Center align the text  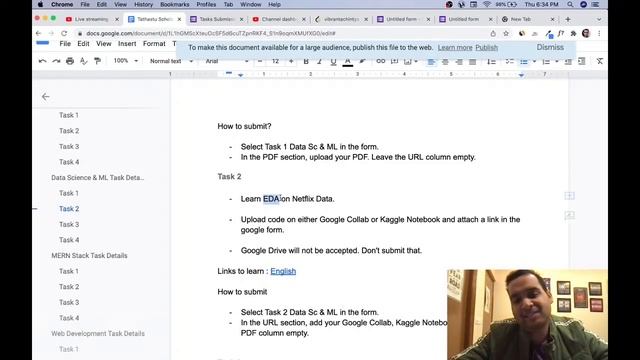445,62
